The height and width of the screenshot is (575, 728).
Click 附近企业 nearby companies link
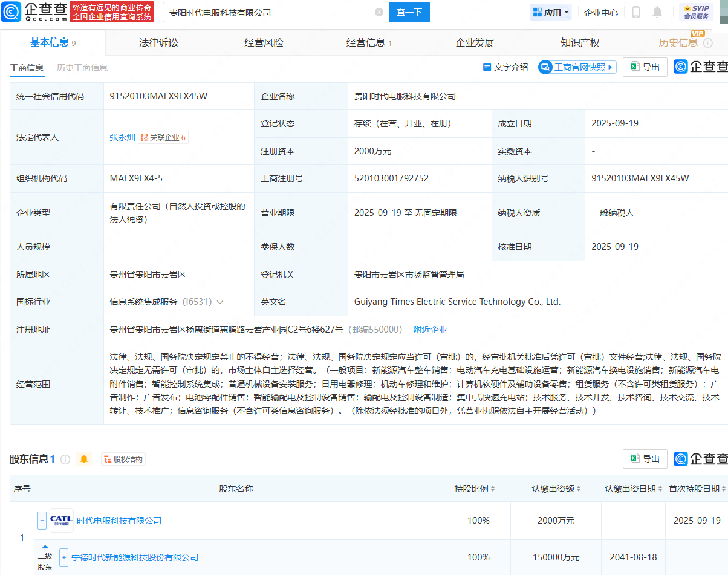click(x=430, y=330)
